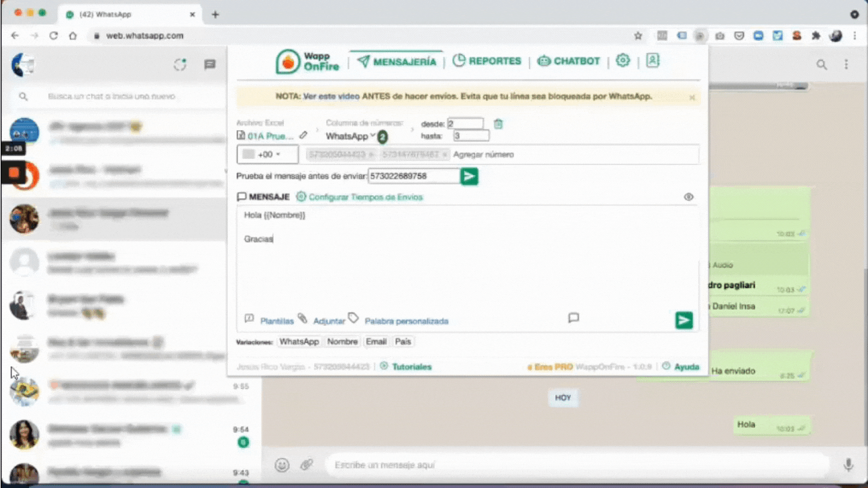Go to Chrome home page icon
The width and height of the screenshot is (868, 488).
click(x=73, y=36)
